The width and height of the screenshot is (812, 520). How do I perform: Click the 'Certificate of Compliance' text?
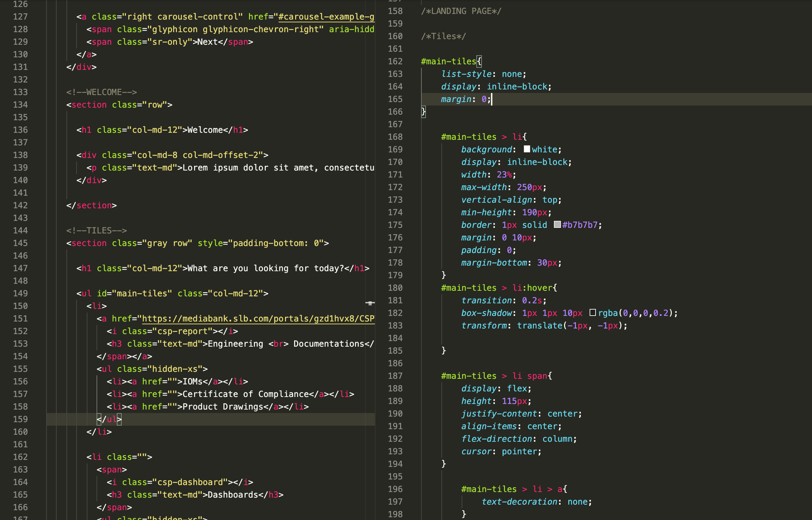pyautogui.click(x=245, y=394)
